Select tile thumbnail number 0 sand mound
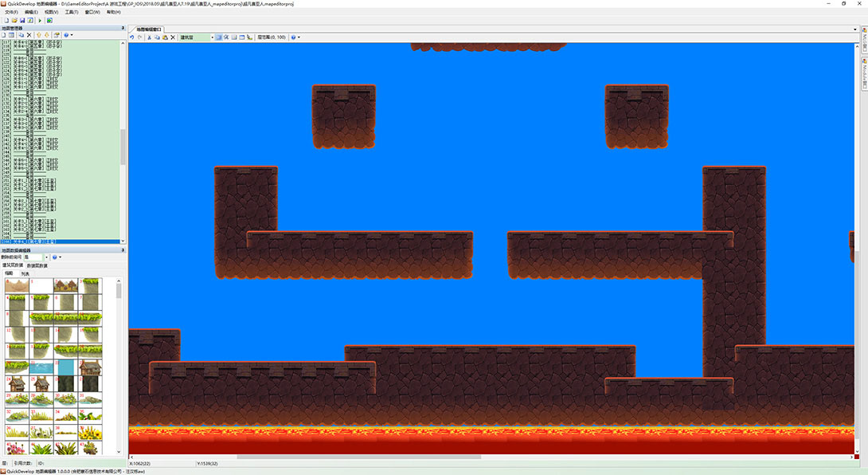 tap(17, 285)
